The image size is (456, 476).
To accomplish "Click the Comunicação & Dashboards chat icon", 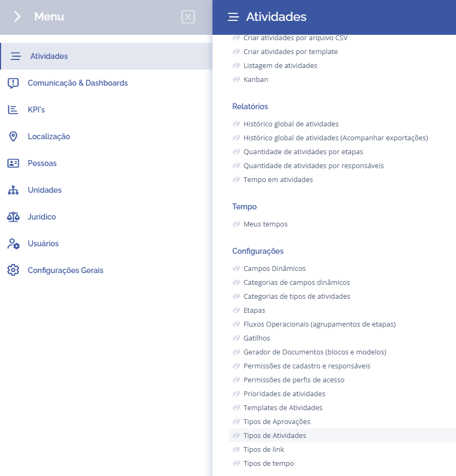I will tap(13, 83).
